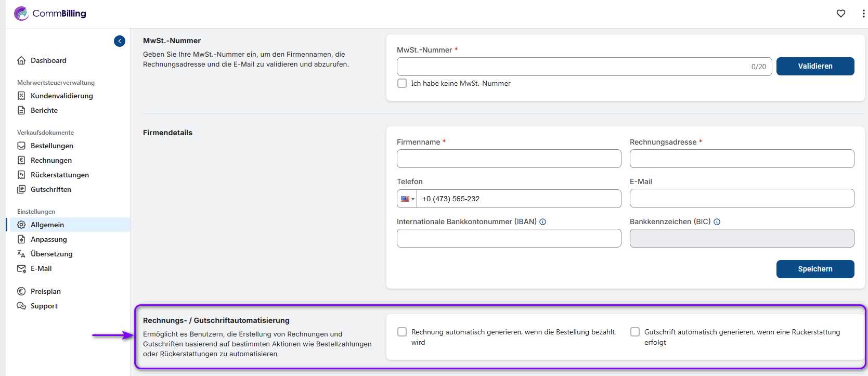Focus the MwSt.-Nummer input field

584,67
